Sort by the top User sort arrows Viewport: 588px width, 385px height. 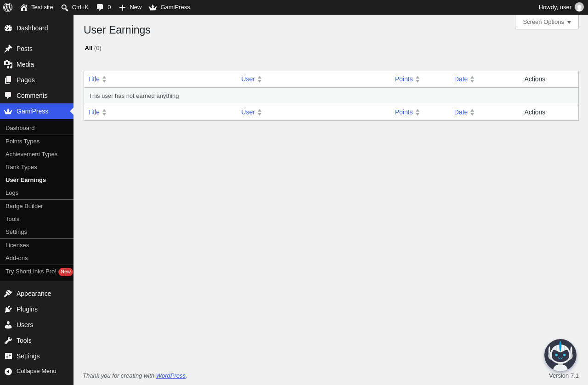(x=260, y=79)
